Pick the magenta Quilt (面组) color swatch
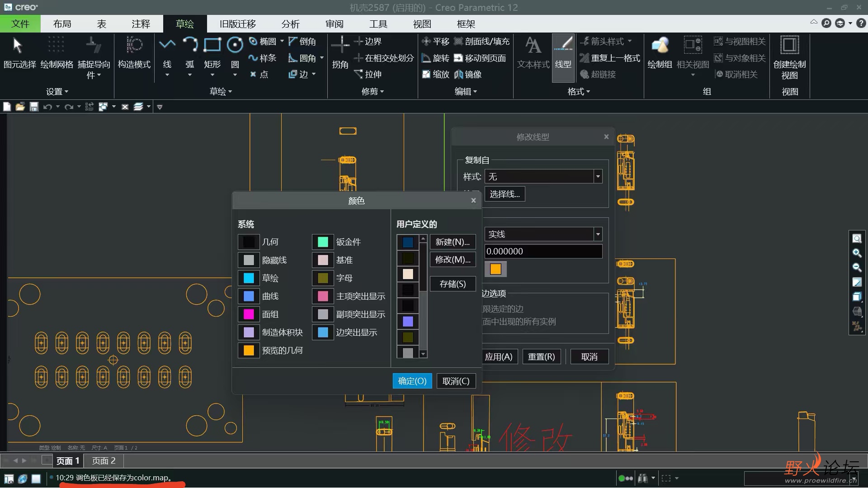The width and height of the screenshot is (868, 488). coord(249,314)
